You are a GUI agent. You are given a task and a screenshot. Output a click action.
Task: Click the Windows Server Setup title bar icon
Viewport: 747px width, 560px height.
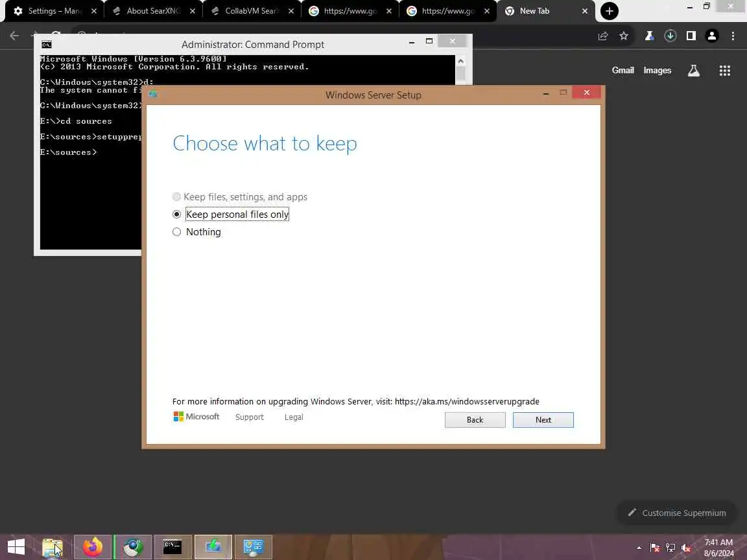click(x=153, y=93)
